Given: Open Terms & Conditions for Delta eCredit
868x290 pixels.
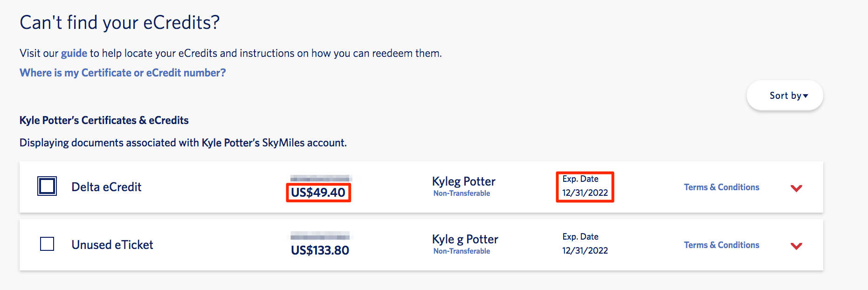Looking at the screenshot, I should click(x=722, y=187).
